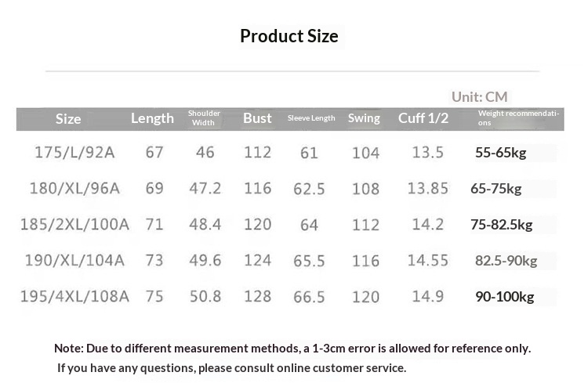Click the Cuff 1/2 column header

(x=423, y=118)
